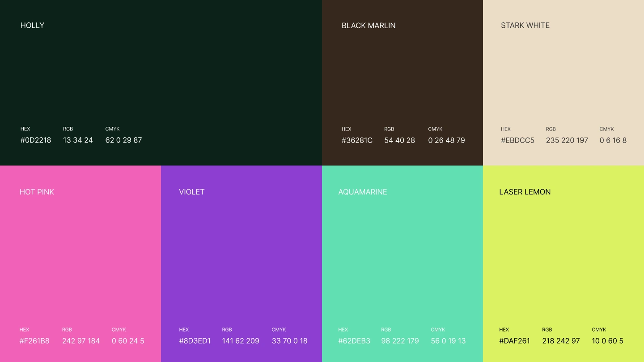Viewport: 644px width, 362px height.
Task: Click the CMYK value 0 26 48 79
Action: tap(446, 140)
